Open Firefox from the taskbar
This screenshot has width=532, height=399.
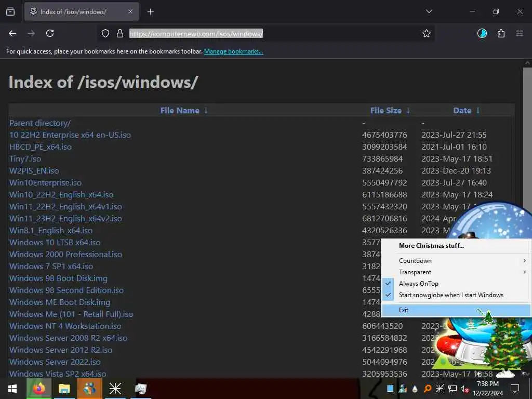pos(39,389)
